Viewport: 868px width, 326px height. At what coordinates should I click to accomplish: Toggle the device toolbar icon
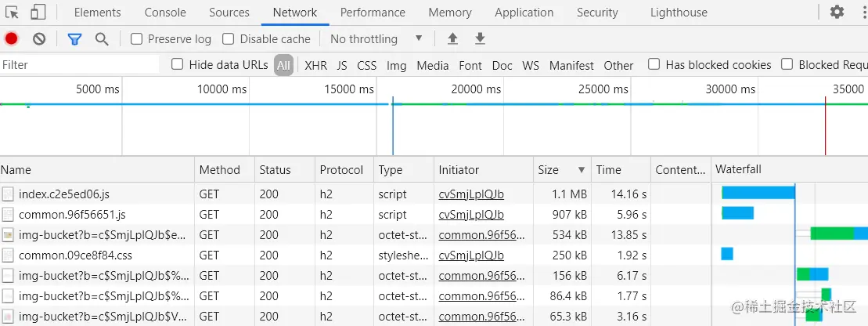[x=38, y=13]
